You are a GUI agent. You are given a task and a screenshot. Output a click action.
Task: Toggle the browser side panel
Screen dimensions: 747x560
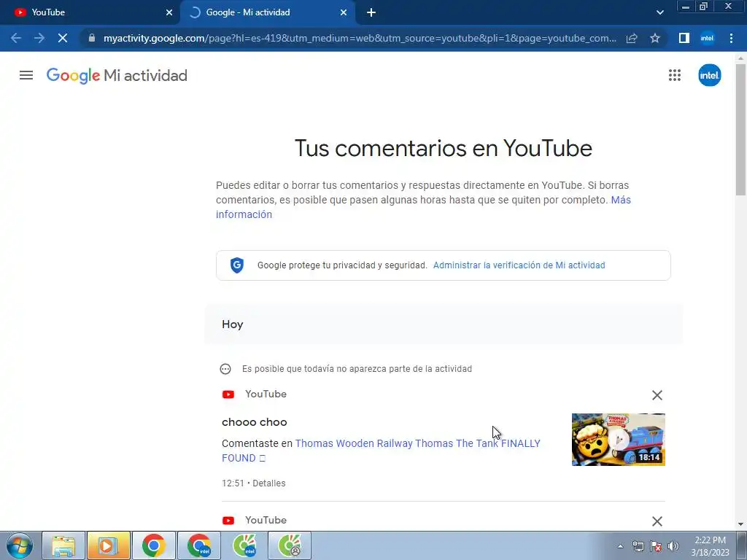(684, 38)
